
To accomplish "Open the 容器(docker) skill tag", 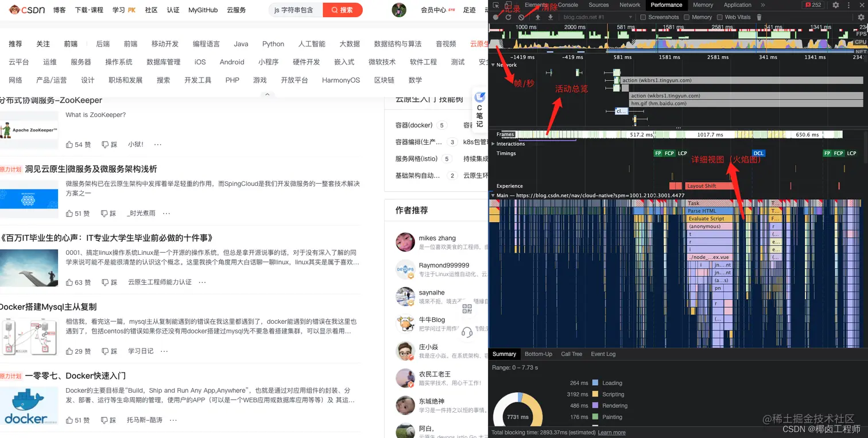I will point(414,125).
